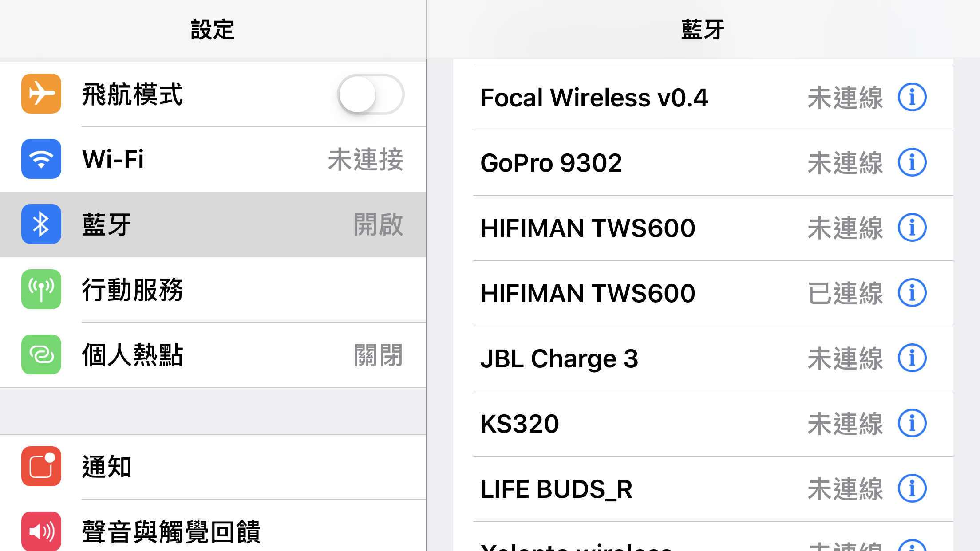This screenshot has width=980, height=551.
Task: Select the blue Bluetooth icon
Action: tap(41, 224)
